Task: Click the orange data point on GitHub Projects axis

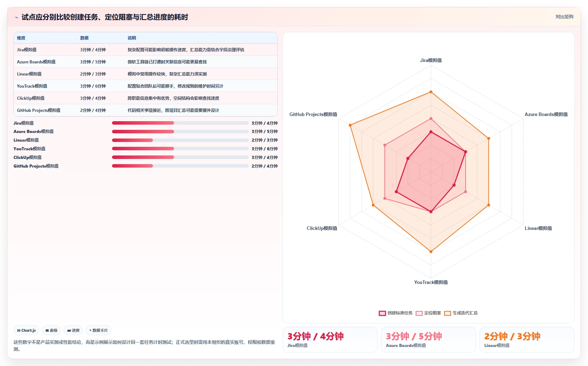Action: [x=350, y=125]
